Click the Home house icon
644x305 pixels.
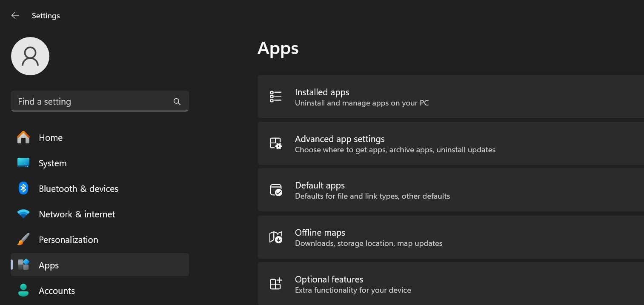pos(23,137)
